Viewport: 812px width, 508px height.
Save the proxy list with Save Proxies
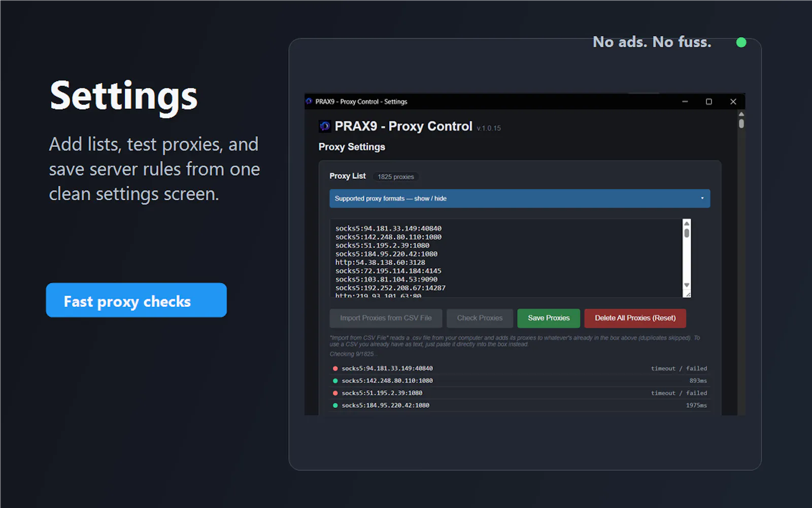pyautogui.click(x=549, y=318)
